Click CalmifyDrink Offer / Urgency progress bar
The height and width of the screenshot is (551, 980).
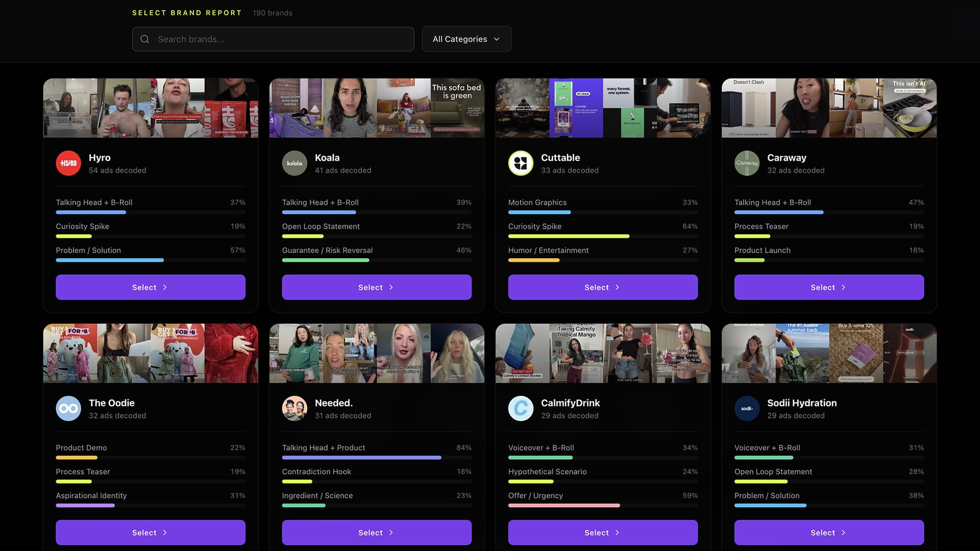603,506
